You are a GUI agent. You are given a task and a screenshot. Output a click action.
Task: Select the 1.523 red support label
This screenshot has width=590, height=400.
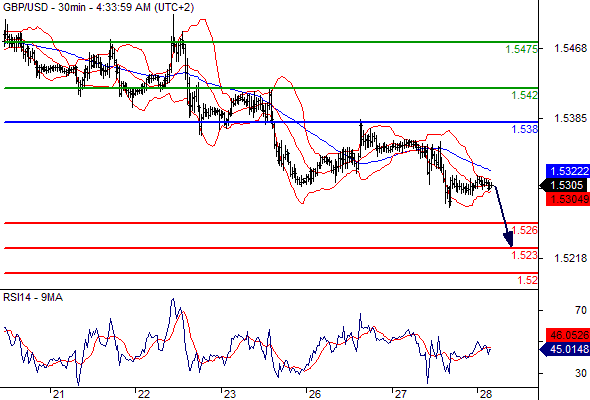point(525,255)
